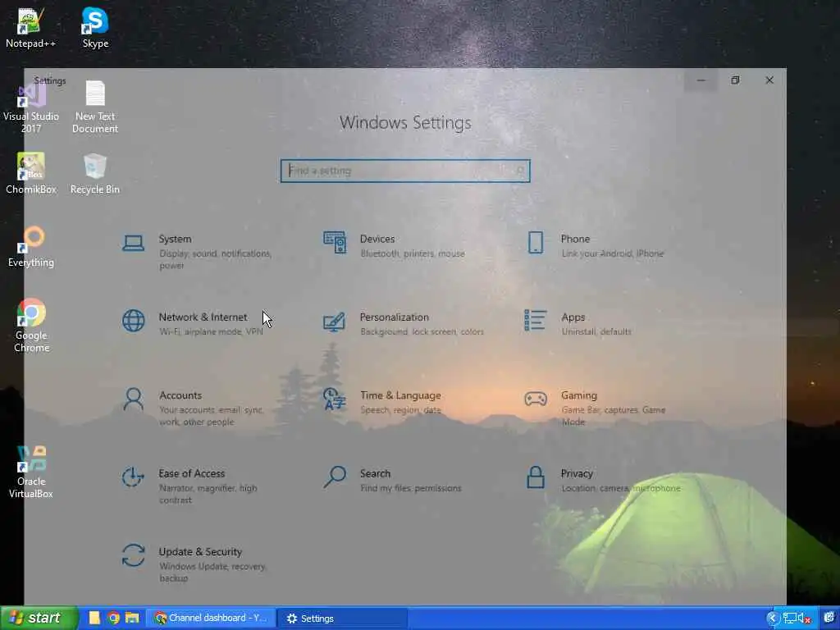
Task: Select the Recycle Bin desktop icon
Action: pyautogui.click(x=95, y=174)
